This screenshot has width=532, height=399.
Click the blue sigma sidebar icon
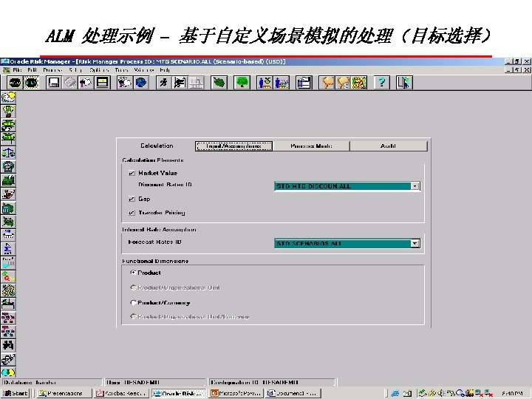pos(8,250)
